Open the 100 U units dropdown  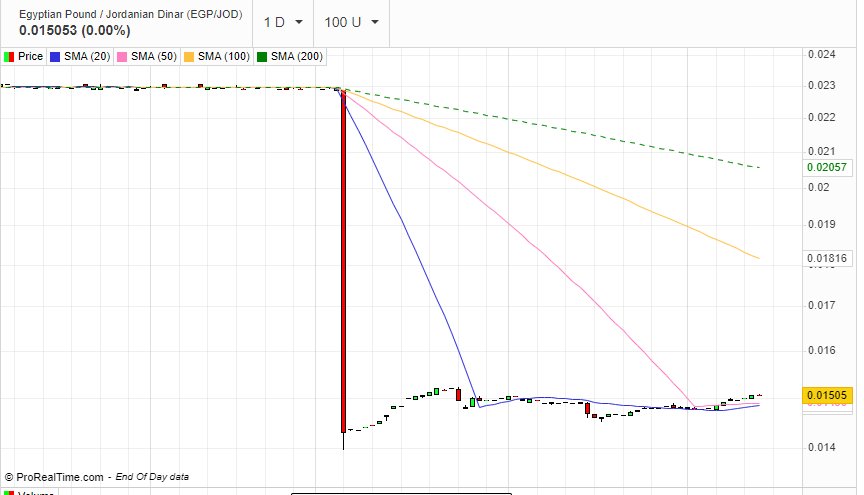352,23
